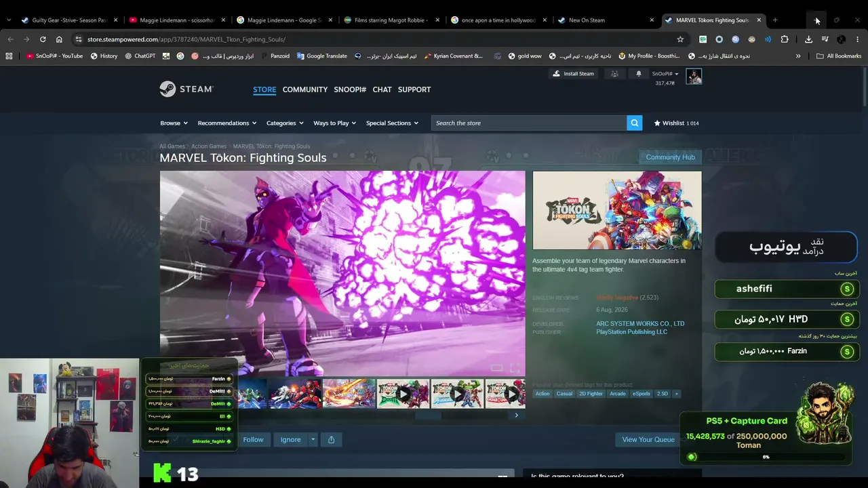Open the Community Hub
Image resolution: width=868 pixels, height=488 pixels.
point(670,157)
